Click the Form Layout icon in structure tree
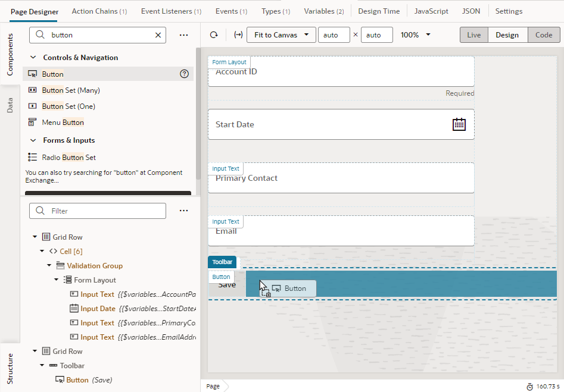 [x=67, y=280]
